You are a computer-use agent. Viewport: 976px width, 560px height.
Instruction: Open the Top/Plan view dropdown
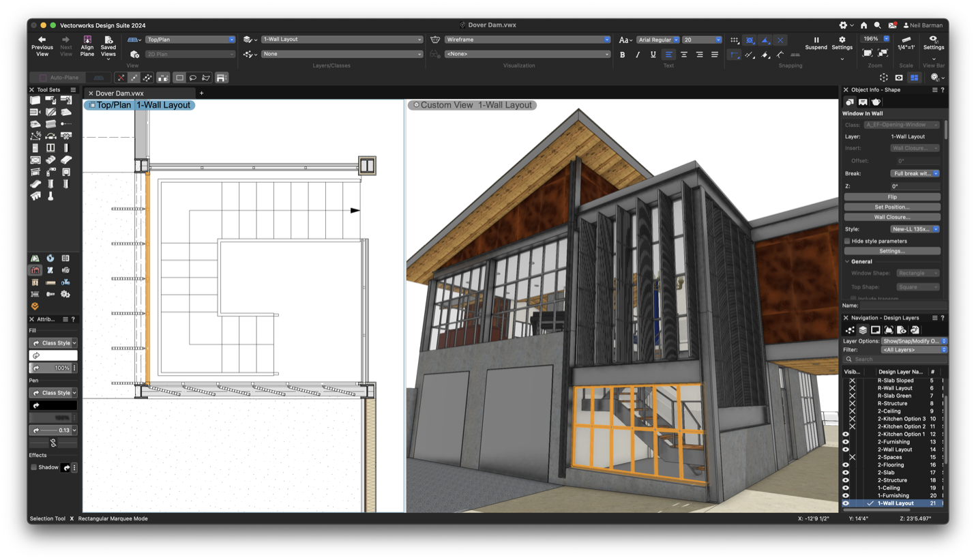pyautogui.click(x=190, y=40)
